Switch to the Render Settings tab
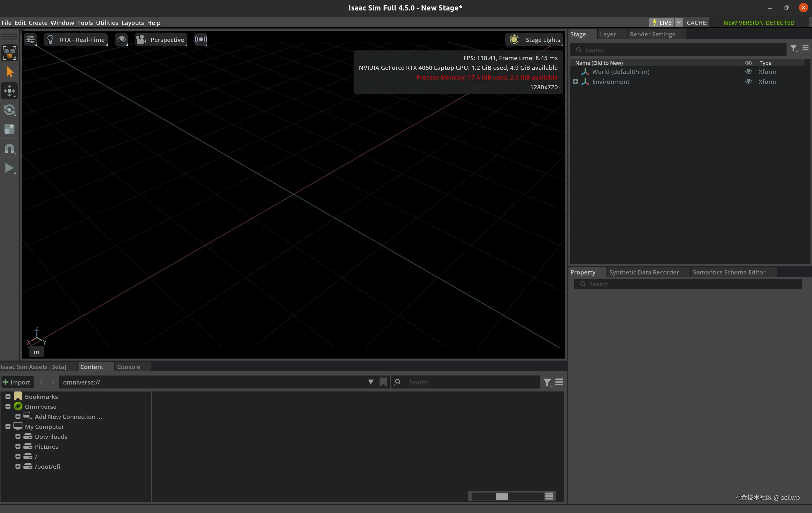This screenshot has width=812, height=513. coord(652,34)
